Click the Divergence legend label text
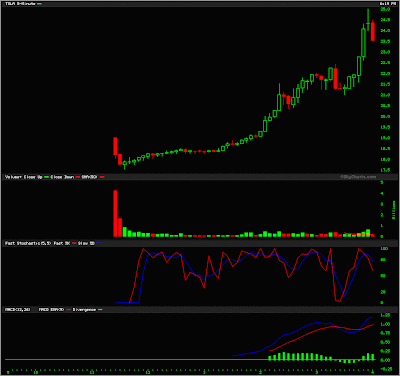The image size is (400, 376). (84, 310)
